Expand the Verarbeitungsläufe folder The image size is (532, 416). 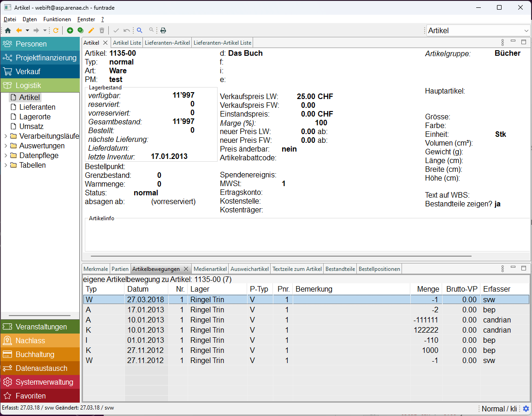(6, 136)
